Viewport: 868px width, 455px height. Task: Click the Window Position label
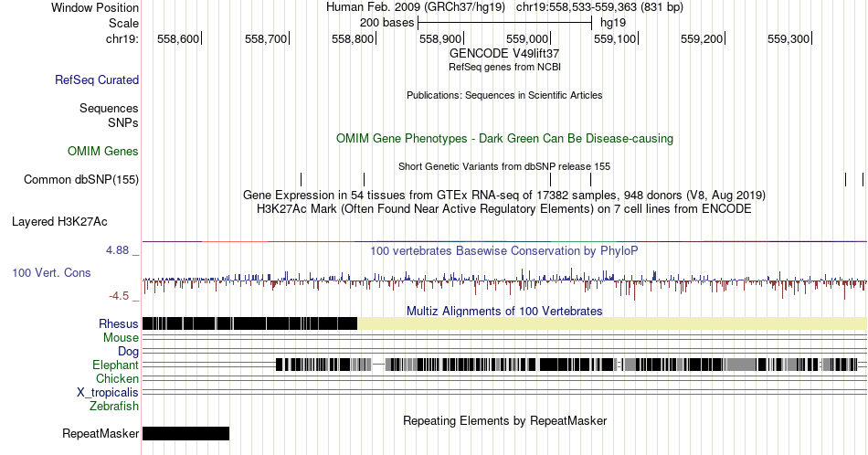pos(95,7)
